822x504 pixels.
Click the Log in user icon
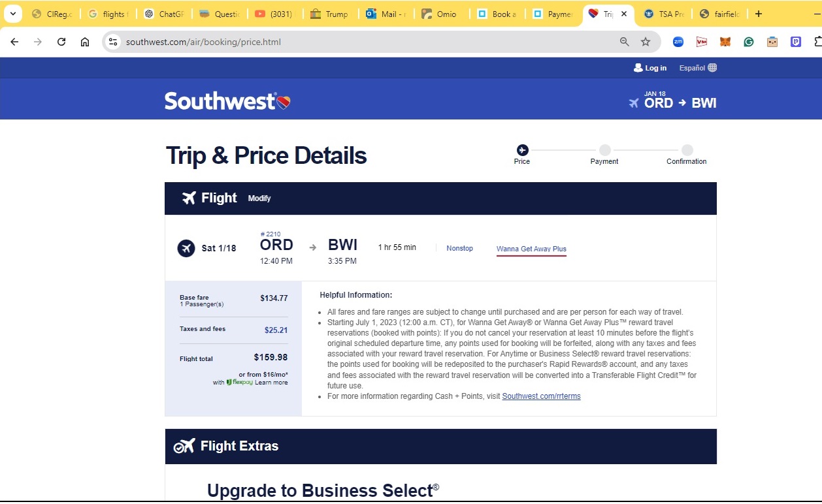(638, 68)
